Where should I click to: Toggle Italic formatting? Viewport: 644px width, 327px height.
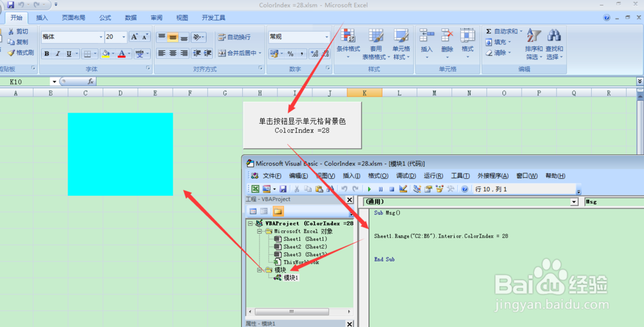point(58,53)
